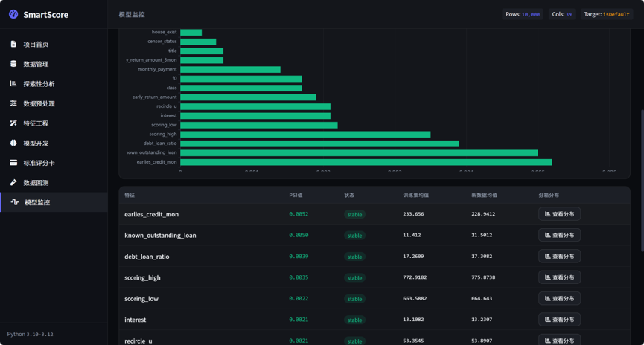
Task: Click training mean 233.656
Action: tap(413, 214)
